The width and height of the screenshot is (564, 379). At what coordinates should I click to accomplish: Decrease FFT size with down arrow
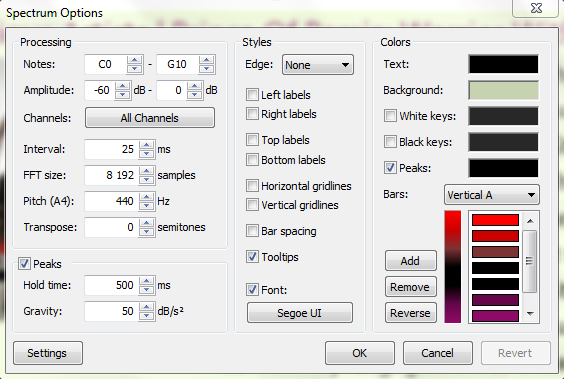146,179
